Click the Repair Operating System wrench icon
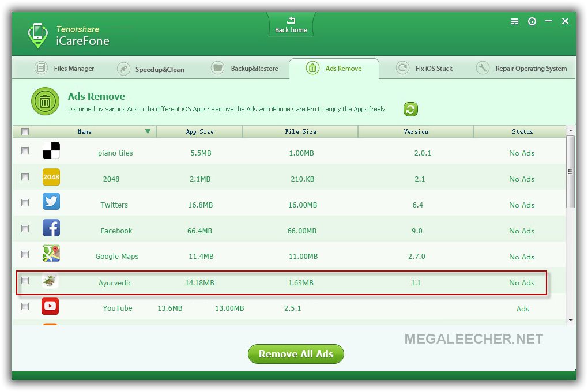Screen dimensions: 588x392 click(x=483, y=68)
